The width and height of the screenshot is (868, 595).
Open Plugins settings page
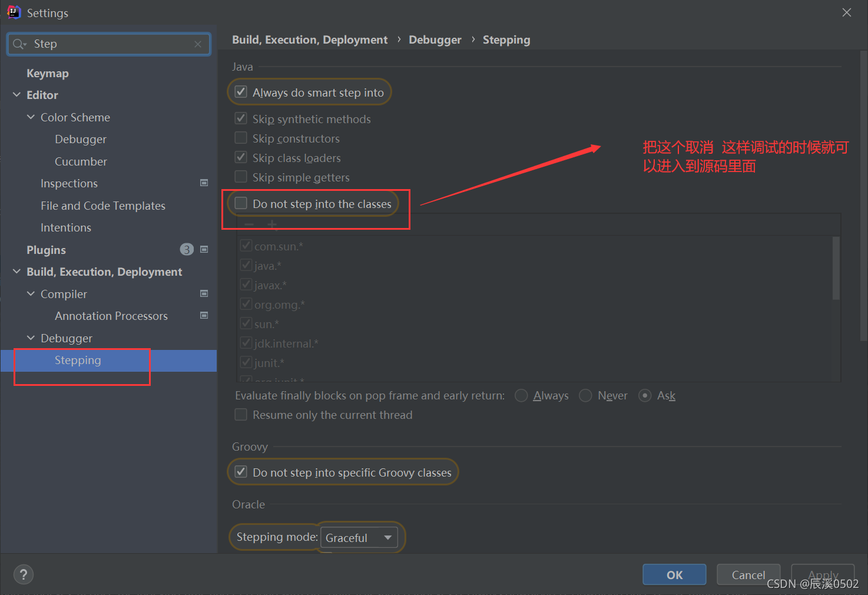pos(46,250)
